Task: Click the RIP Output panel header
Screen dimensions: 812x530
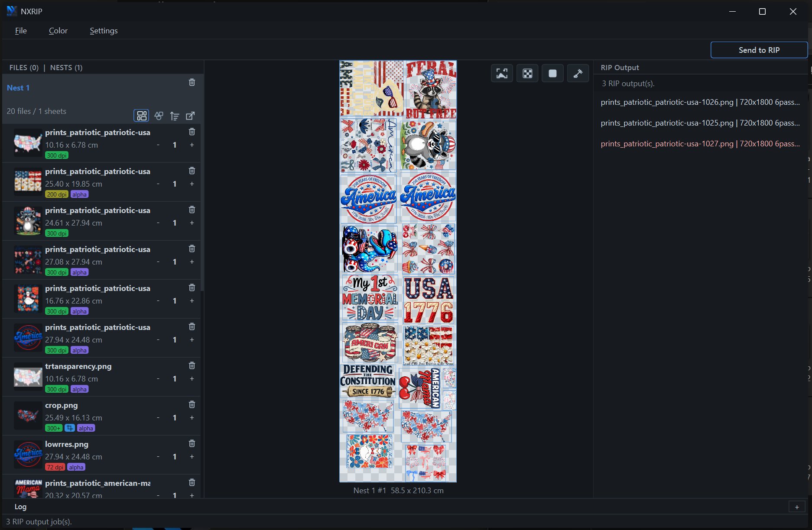Action: pos(620,68)
